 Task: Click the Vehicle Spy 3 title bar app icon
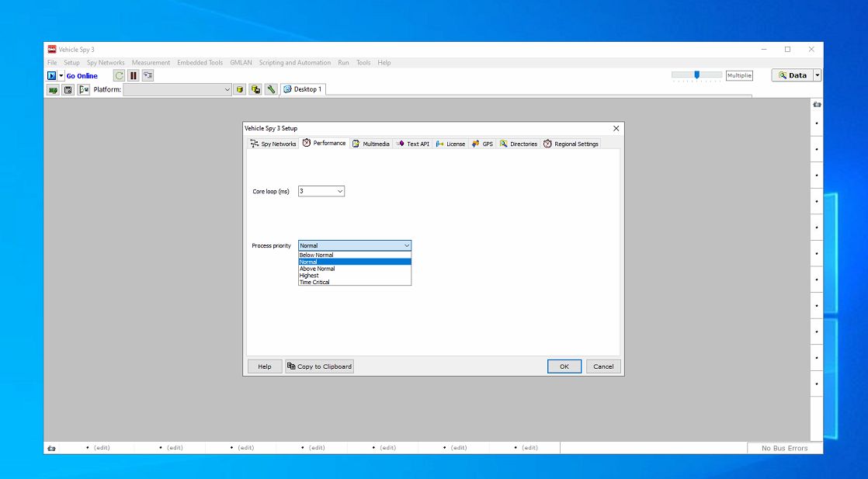tap(52, 49)
